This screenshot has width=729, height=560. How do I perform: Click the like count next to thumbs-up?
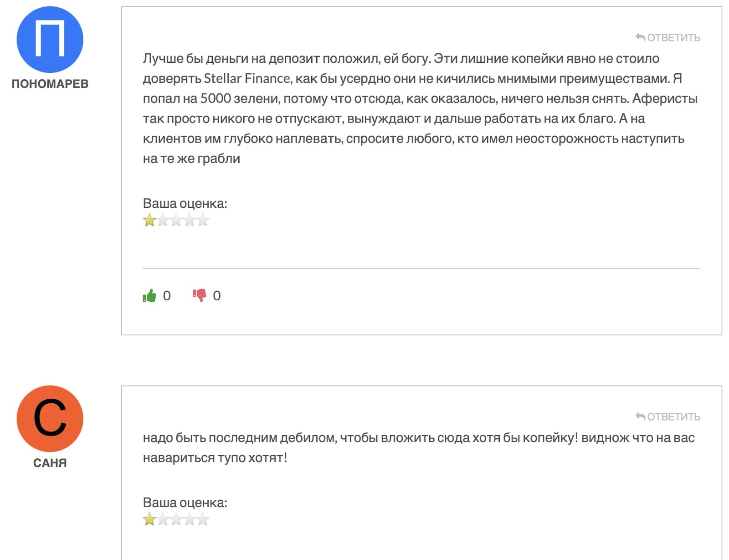click(x=167, y=296)
